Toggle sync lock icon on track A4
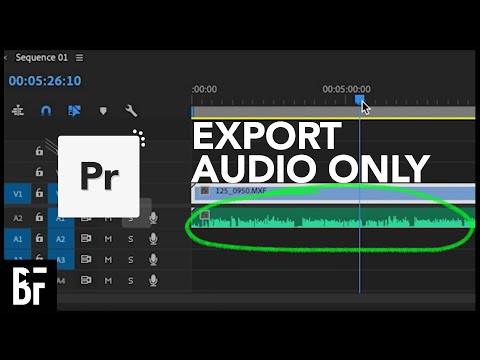Image resolution: width=480 pixels, height=360 pixels. pos(86,280)
